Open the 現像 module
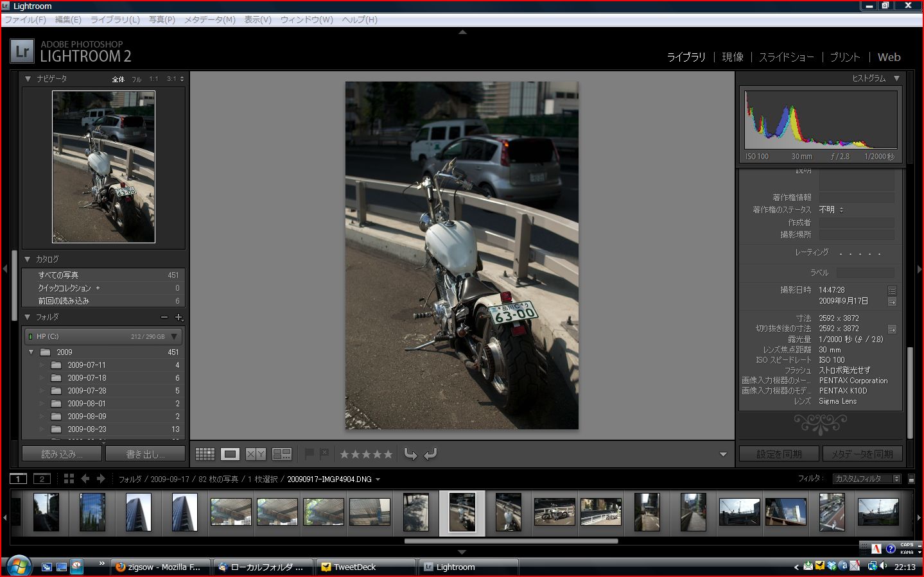 732,57
